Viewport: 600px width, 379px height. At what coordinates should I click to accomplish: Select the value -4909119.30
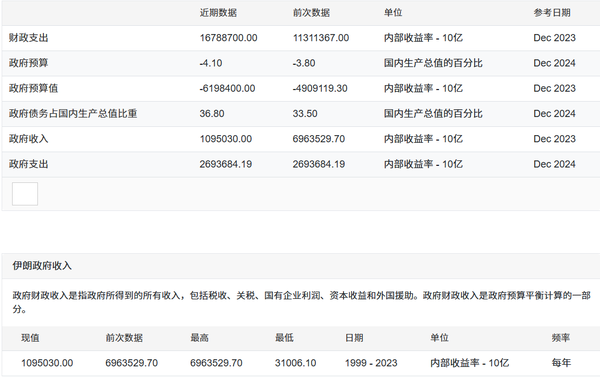[320, 88]
